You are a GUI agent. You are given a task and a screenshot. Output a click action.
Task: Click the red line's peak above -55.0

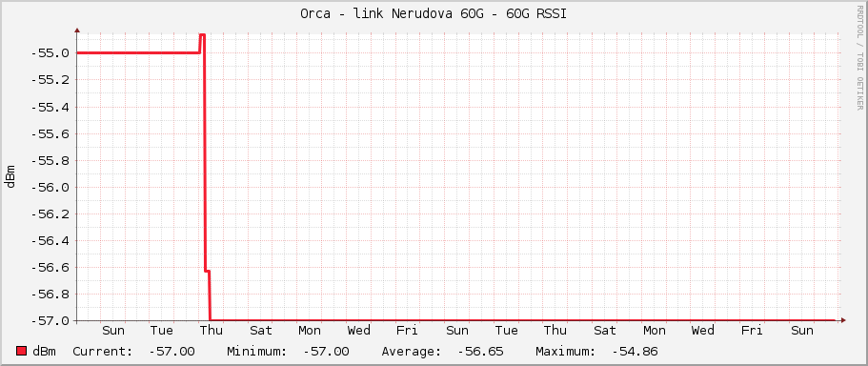tap(202, 35)
